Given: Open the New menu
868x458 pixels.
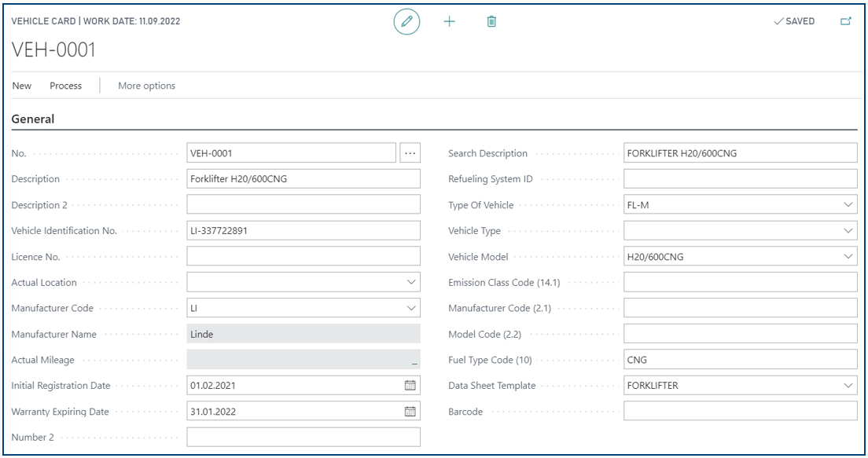Looking at the screenshot, I should click(x=22, y=86).
